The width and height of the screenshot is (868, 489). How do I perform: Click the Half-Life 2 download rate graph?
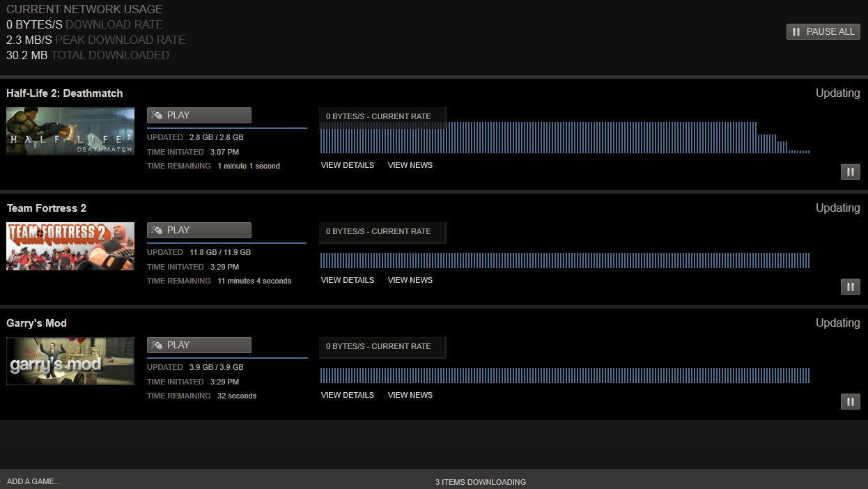565,137
